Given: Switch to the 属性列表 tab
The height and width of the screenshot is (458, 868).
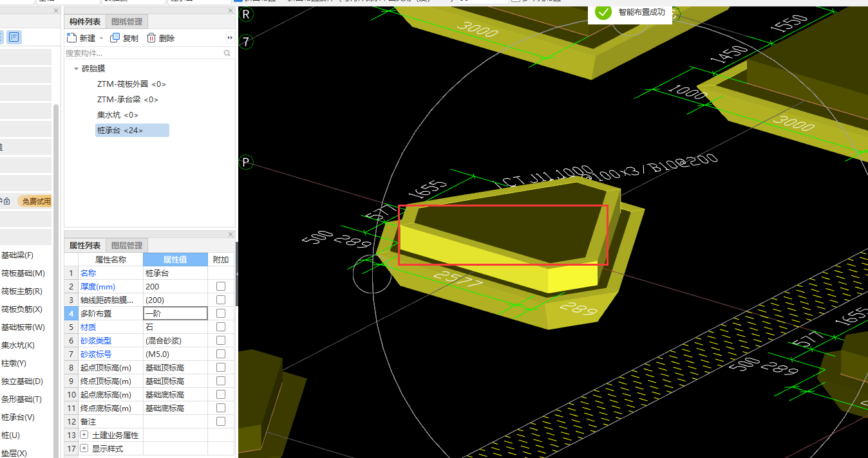Looking at the screenshot, I should (x=85, y=245).
